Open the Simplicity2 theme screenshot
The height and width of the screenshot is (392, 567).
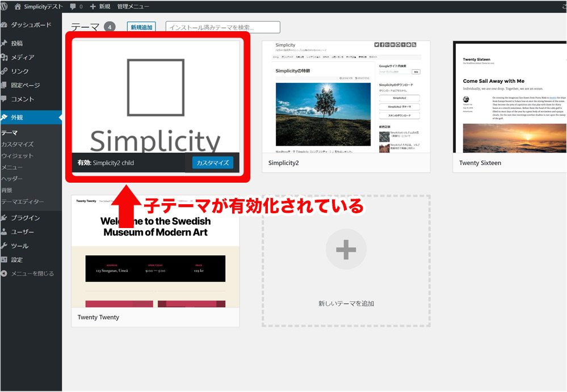click(x=346, y=97)
